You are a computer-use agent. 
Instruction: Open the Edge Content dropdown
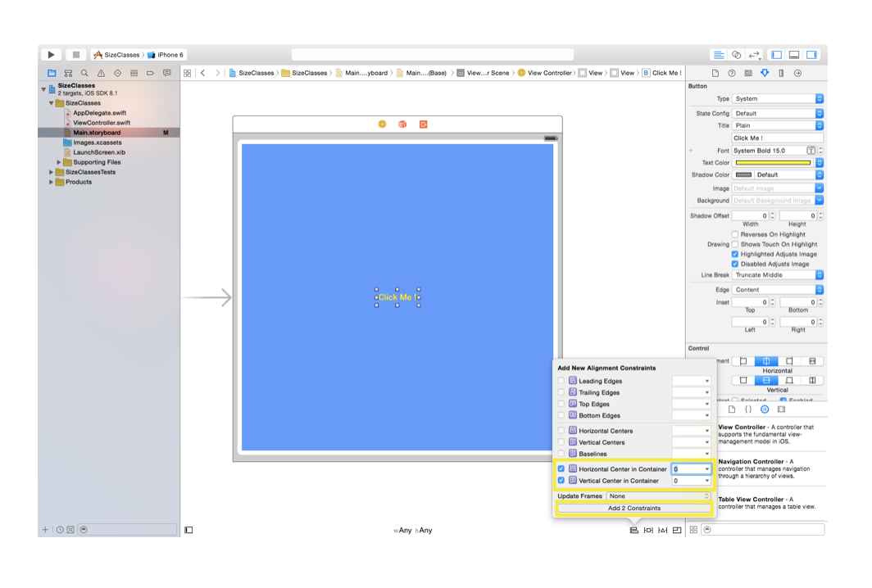777,290
